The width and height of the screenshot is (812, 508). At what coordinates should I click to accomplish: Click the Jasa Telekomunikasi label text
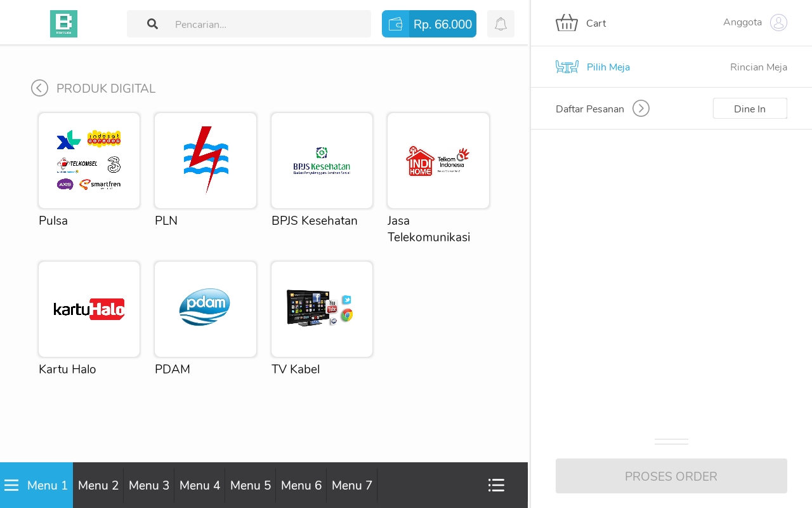click(x=429, y=229)
